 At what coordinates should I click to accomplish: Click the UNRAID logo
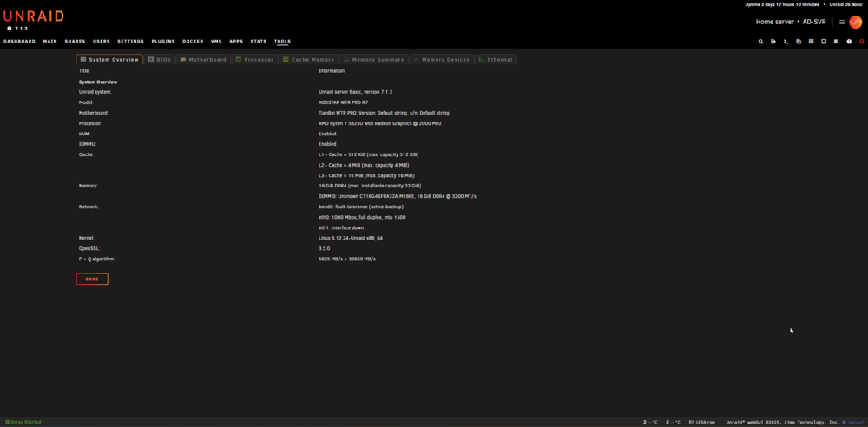(33, 16)
